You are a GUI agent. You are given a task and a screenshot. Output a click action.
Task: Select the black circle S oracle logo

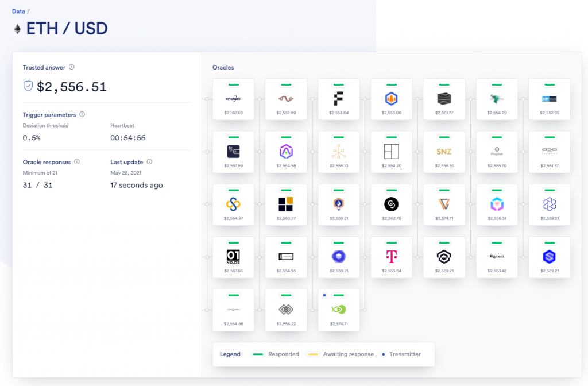(x=392, y=204)
